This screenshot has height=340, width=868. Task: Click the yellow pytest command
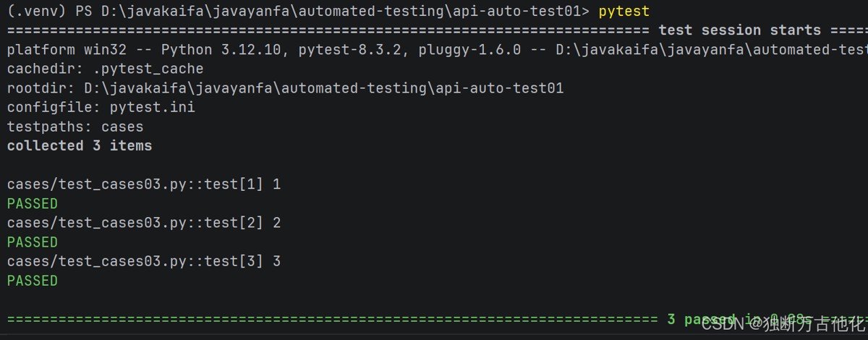[624, 12]
